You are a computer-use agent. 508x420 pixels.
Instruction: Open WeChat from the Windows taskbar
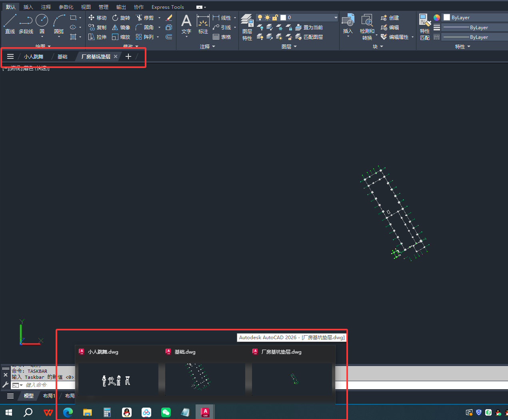[166, 412]
